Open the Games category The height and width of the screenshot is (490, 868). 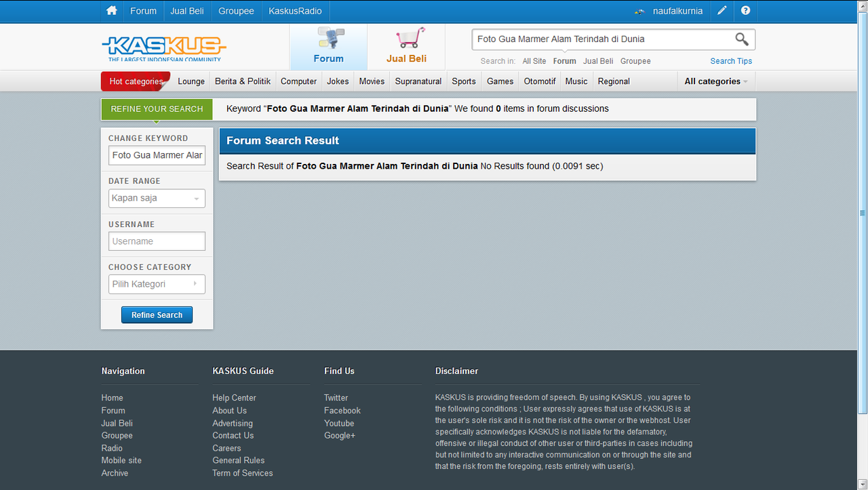click(x=500, y=81)
